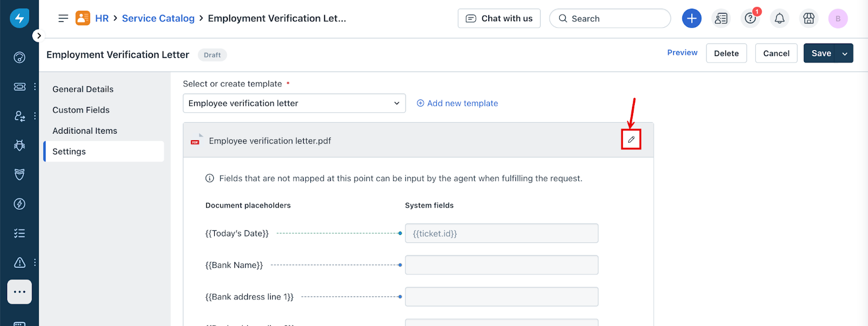This screenshot has width=868, height=326.
Task: Click the Preview link
Action: (682, 53)
